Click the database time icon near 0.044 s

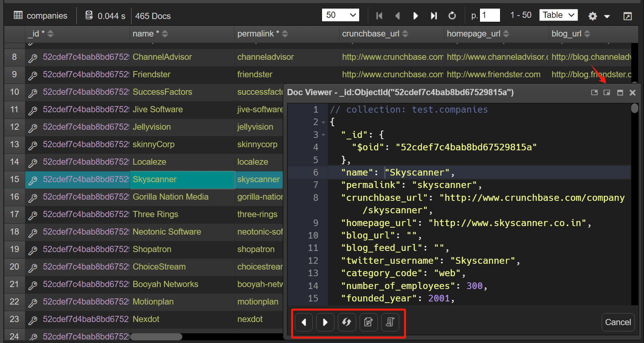[x=89, y=15]
